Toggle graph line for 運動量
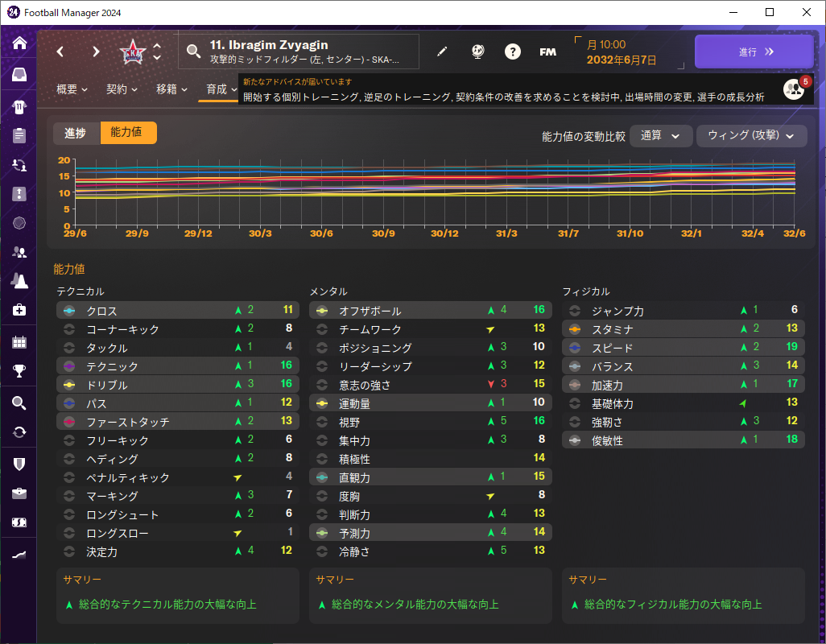This screenshot has height=644, width=826. (322, 403)
